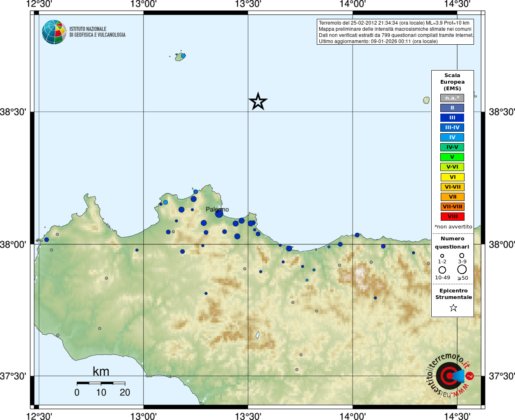Click the star symbol in the legend
515x420 pixels.
pos(453,308)
